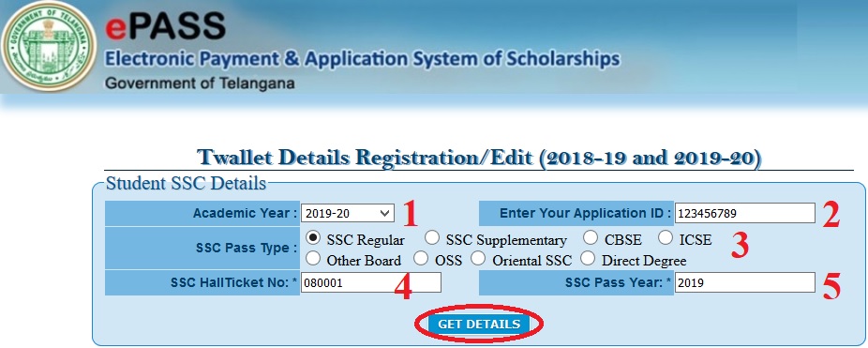Focus the Application ID input field
This screenshot has height=348, width=868.
point(744,213)
